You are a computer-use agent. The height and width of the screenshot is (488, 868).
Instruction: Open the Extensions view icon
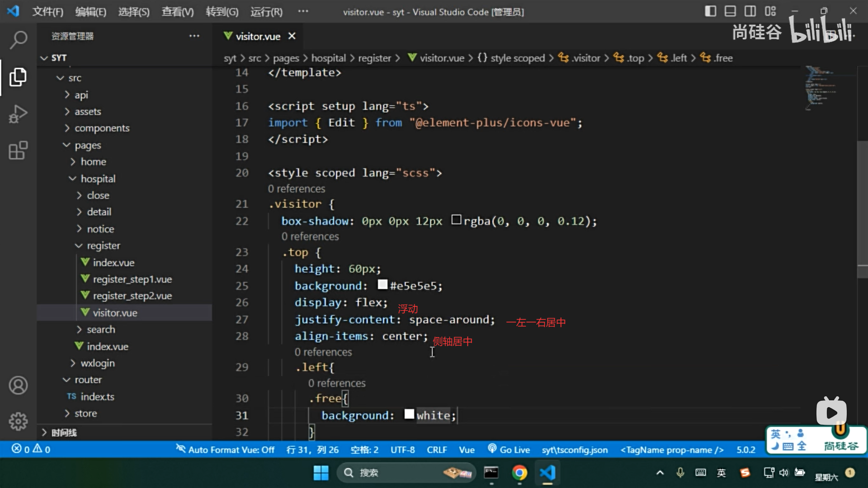18,150
